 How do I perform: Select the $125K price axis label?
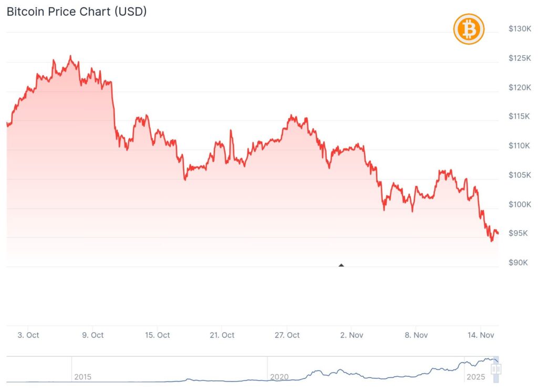tap(520, 58)
